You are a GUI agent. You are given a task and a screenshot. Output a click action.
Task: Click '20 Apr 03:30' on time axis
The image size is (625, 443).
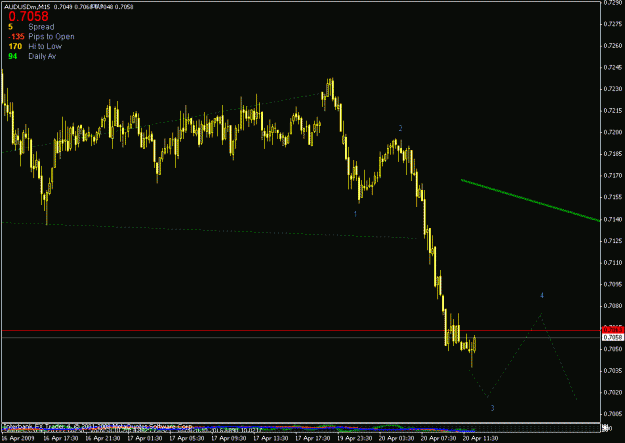[396, 438]
